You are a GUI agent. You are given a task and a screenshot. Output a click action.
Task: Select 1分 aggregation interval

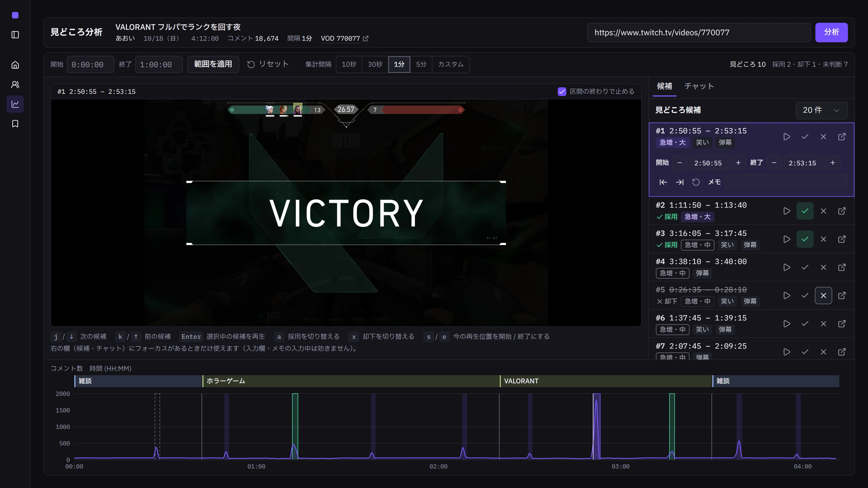[399, 64]
